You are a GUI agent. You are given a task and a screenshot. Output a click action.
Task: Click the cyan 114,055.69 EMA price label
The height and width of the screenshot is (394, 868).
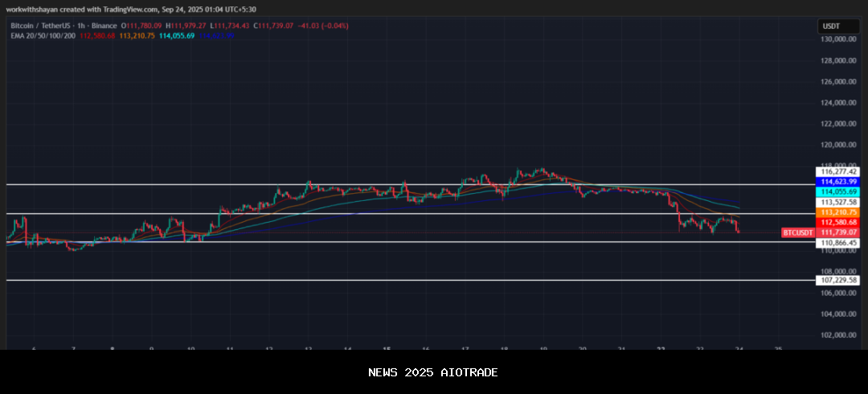(838, 192)
